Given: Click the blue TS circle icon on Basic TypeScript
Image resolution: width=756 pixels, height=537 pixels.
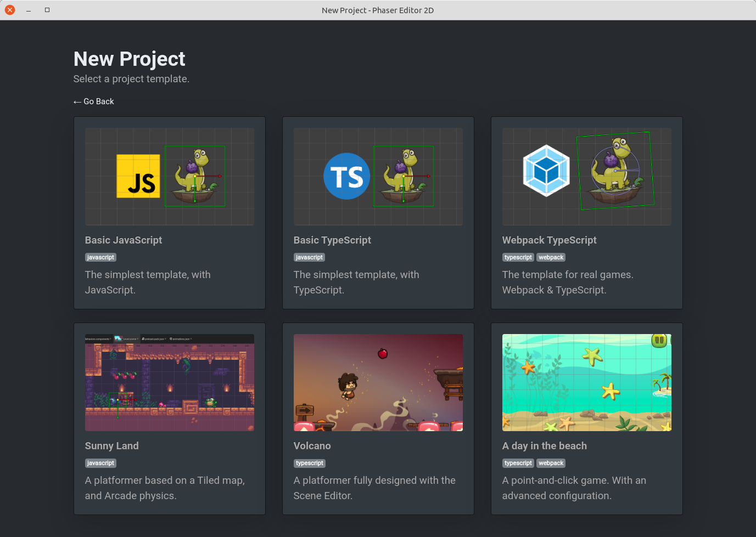Looking at the screenshot, I should tap(346, 176).
